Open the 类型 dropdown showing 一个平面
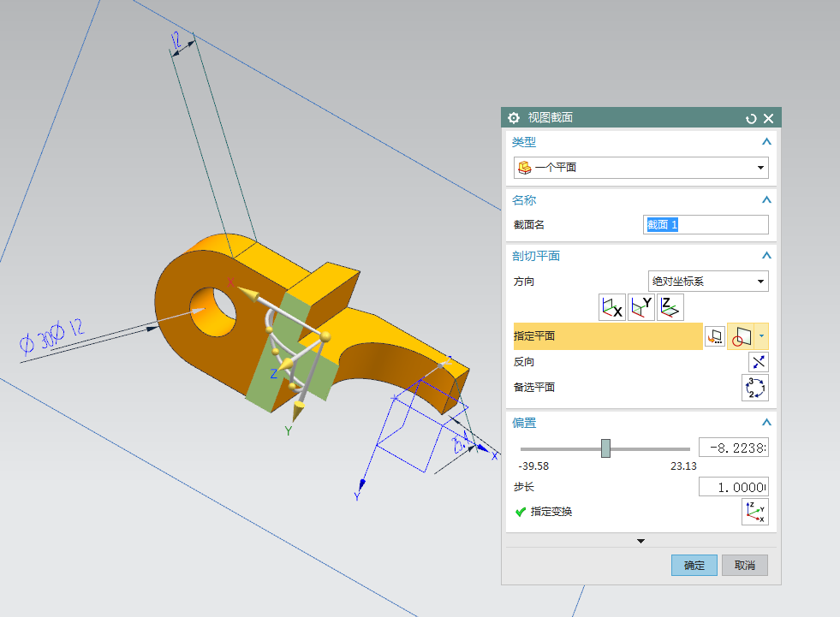Viewport: 840px width, 617px height. 640,168
